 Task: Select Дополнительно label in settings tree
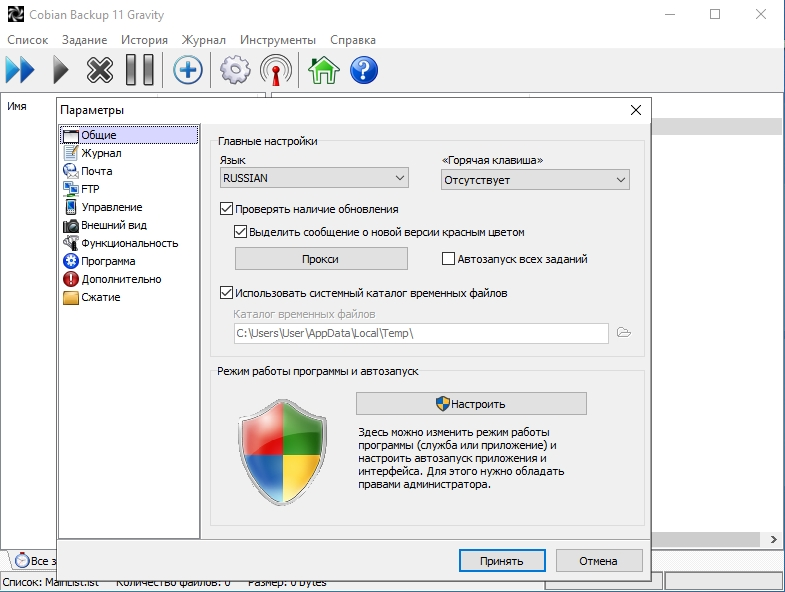(x=121, y=279)
